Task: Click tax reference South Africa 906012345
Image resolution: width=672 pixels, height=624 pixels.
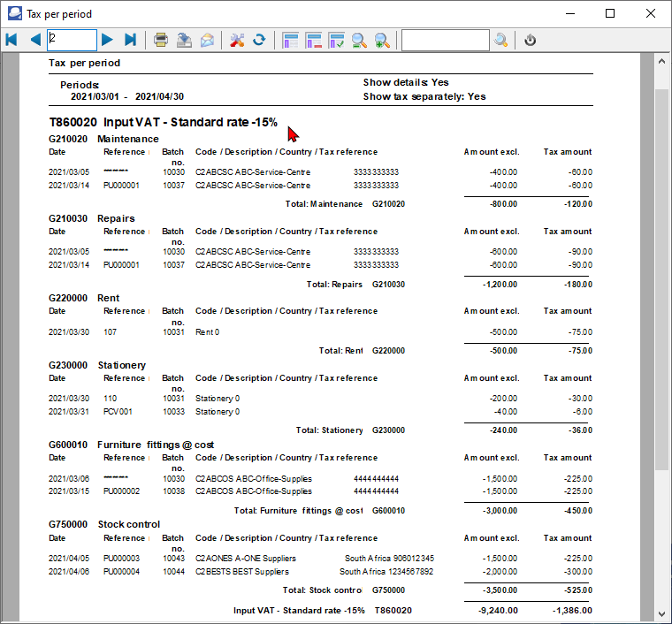Action: (x=390, y=559)
